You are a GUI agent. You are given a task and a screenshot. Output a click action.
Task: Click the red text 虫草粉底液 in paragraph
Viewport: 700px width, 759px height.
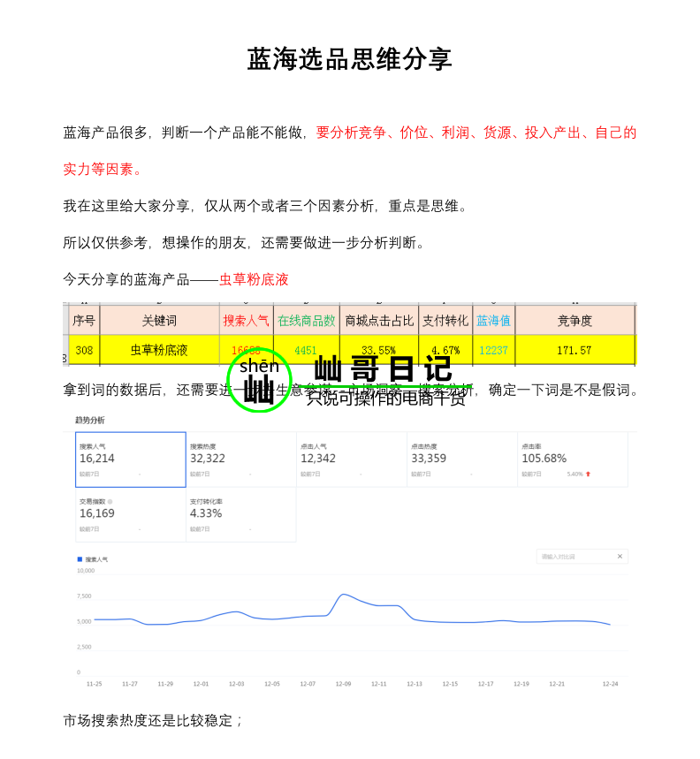pyautogui.click(x=254, y=279)
